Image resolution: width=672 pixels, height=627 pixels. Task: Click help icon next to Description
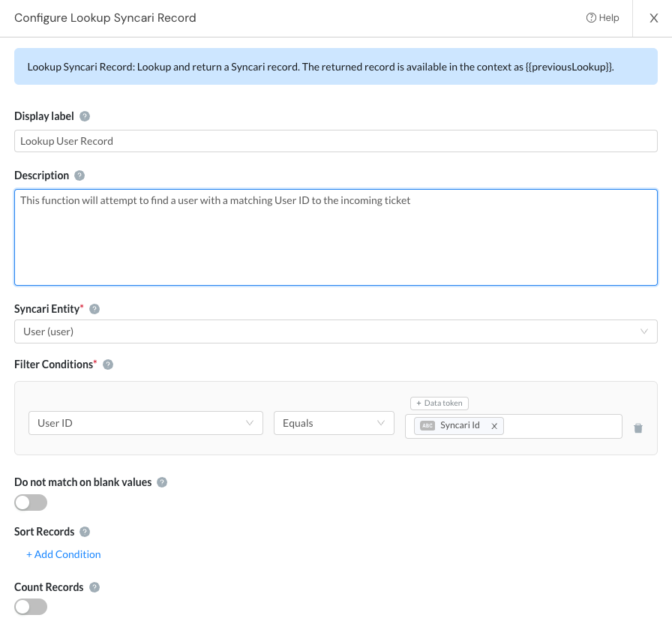click(x=79, y=175)
